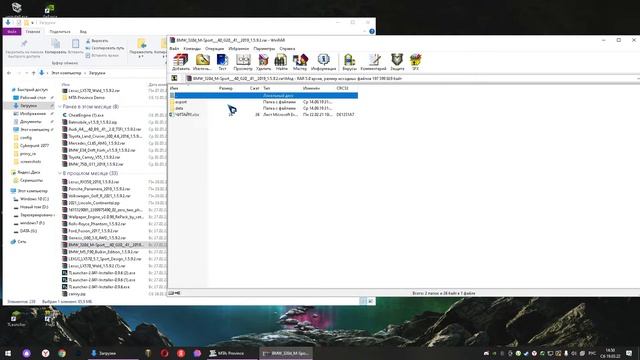Viewport: 640px width, 360px height.
Task: Click the Extract To toolbar icon in WinRAR
Action: [x=202, y=62]
